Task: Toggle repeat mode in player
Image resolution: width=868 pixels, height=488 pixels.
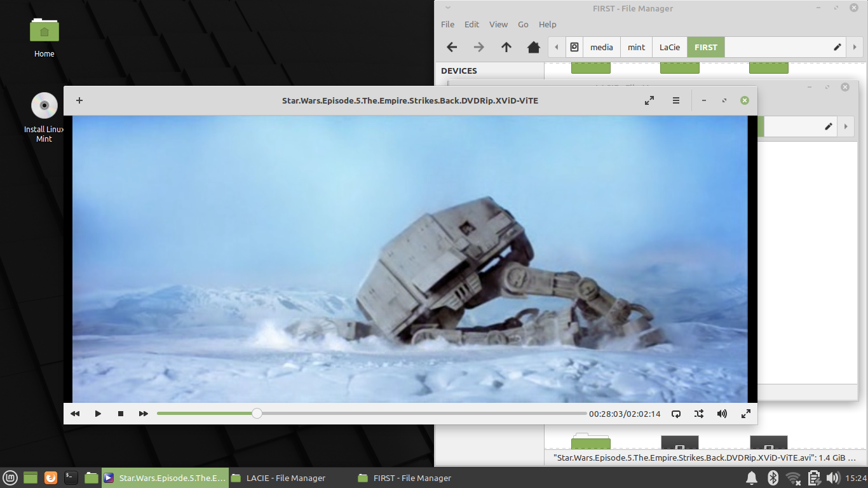Action: [676, 414]
